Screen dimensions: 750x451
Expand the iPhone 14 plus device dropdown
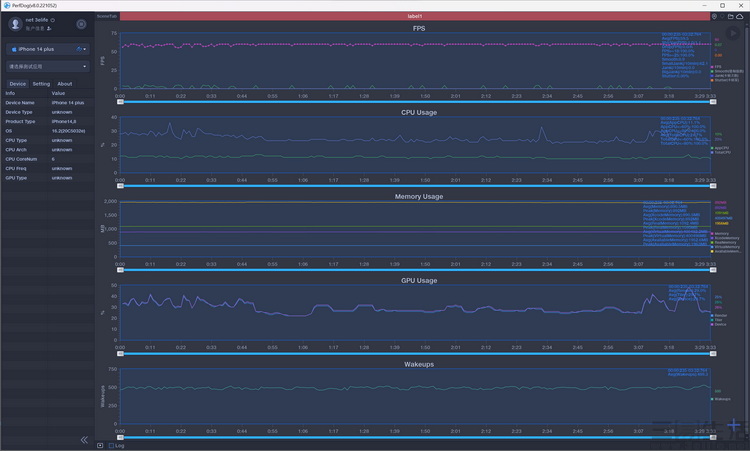[48, 49]
